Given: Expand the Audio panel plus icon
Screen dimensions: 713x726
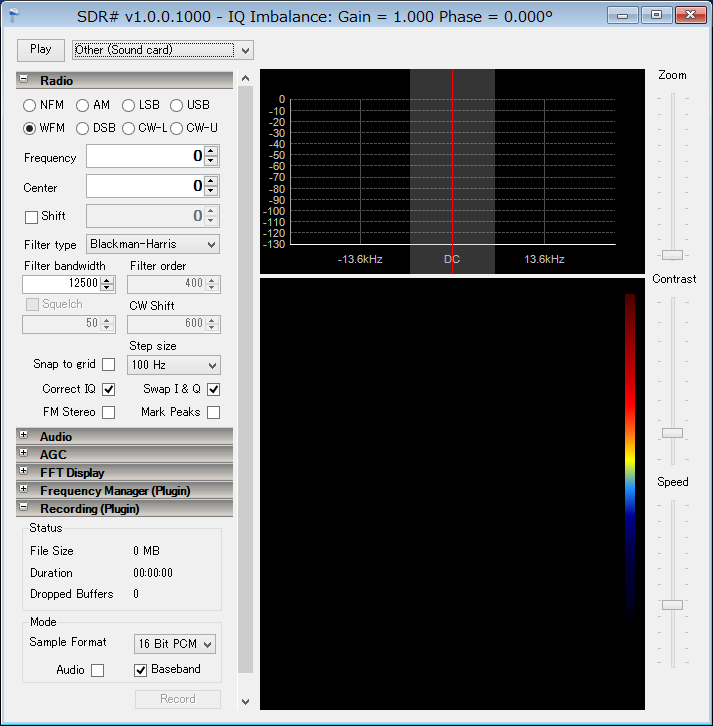Looking at the screenshot, I should pos(24,436).
